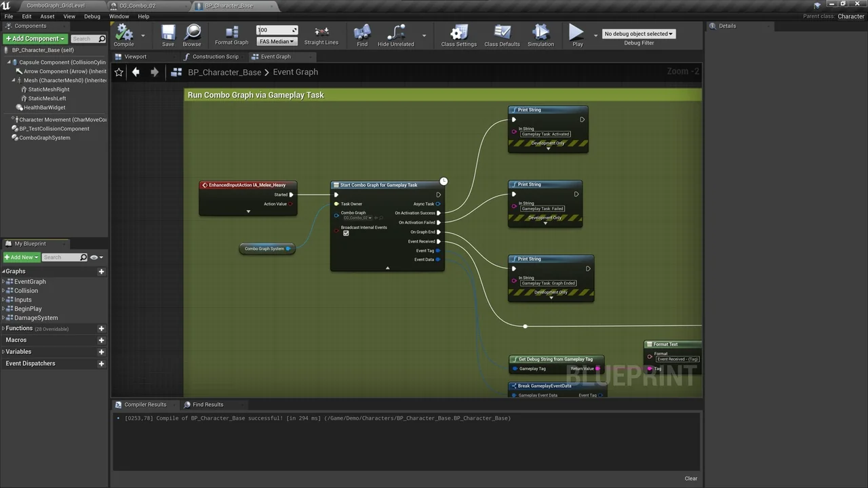This screenshot has width=868, height=488.
Task: Uncheck Broadcast Internal Events on the node
Action: click(x=346, y=233)
